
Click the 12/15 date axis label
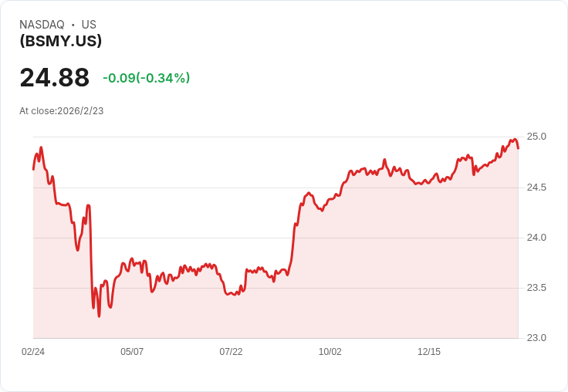(428, 352)
